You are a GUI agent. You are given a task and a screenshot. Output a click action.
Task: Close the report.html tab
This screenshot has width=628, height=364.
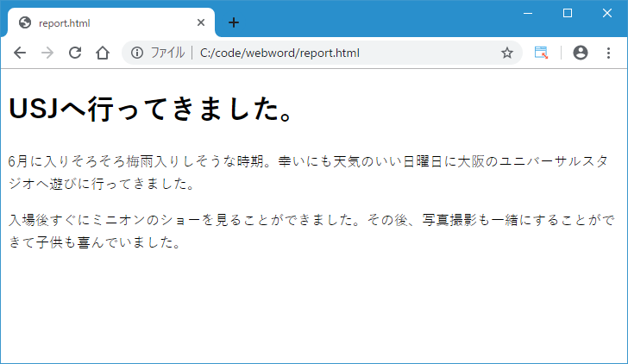201,22
